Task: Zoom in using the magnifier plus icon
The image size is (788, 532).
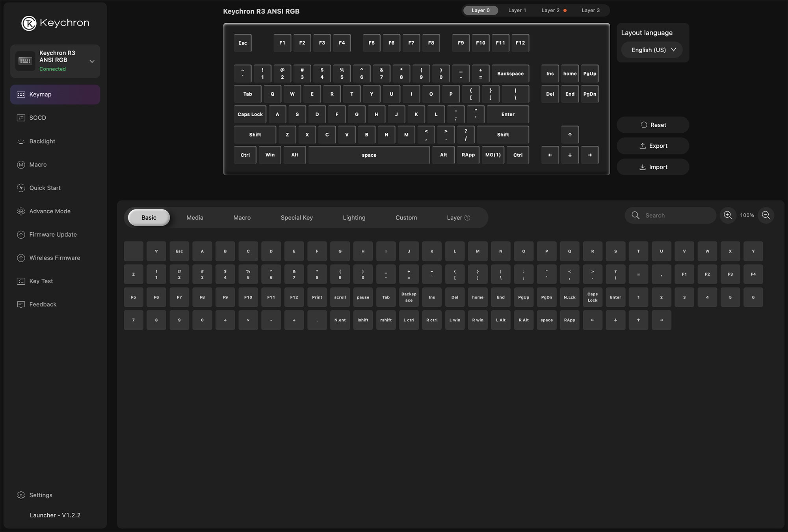Action: click(728, 215)
